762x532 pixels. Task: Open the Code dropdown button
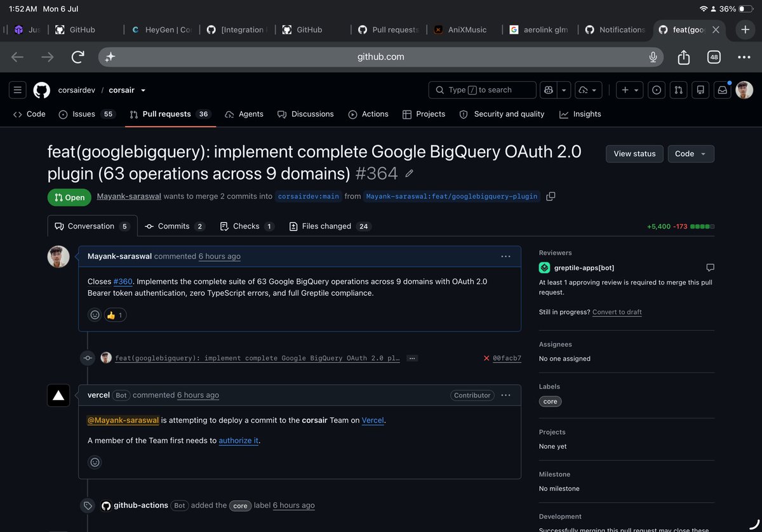pyautogui.click(x=691, y=154)
